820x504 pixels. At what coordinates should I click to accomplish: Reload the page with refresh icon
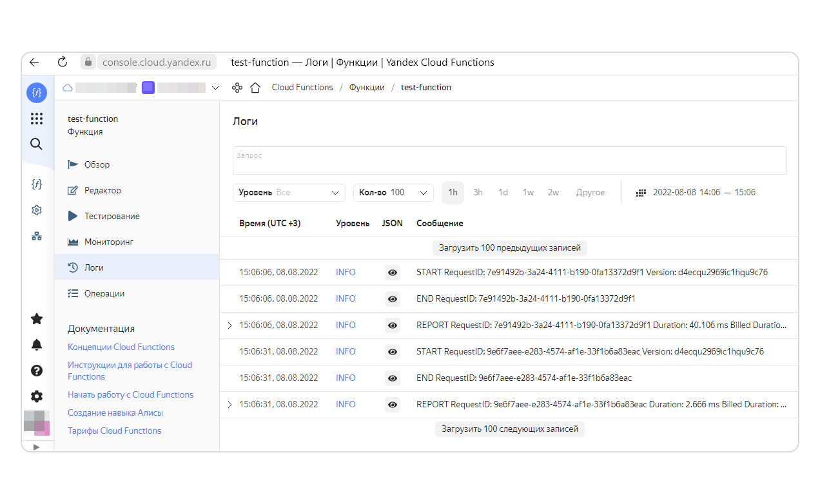[x=63, y=63]
